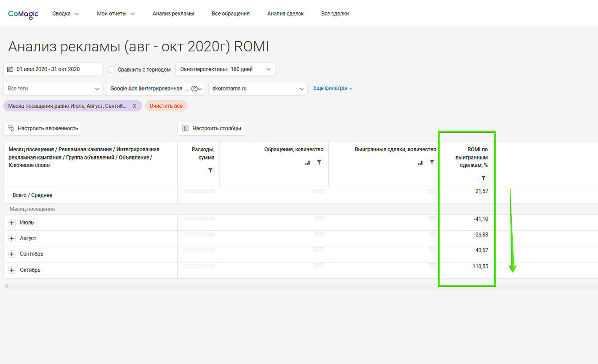The height and width of the screenshot is (364, 598).
Task: Open the skoromama.ru site dropdown
Action: tap(258, 89)
